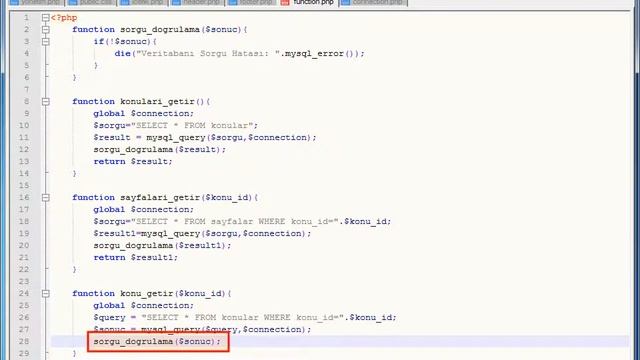Click sorgu_dogrulama($result); on line 12
The height and width of the screenshot is (360, 640).
[x=160, y=149]
